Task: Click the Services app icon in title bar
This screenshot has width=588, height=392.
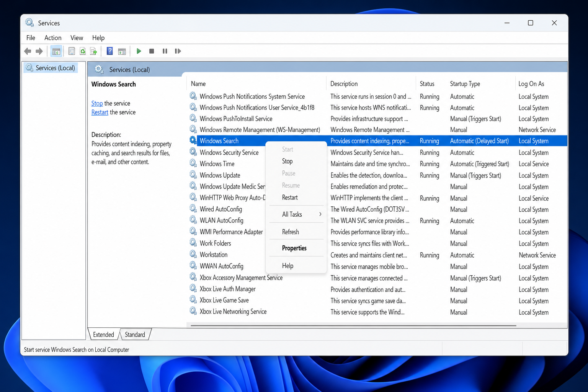Action: [29, 23]
